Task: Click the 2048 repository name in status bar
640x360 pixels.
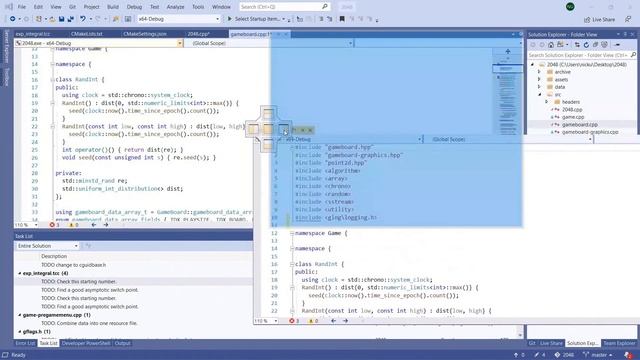Action: (x=564, y=355)
